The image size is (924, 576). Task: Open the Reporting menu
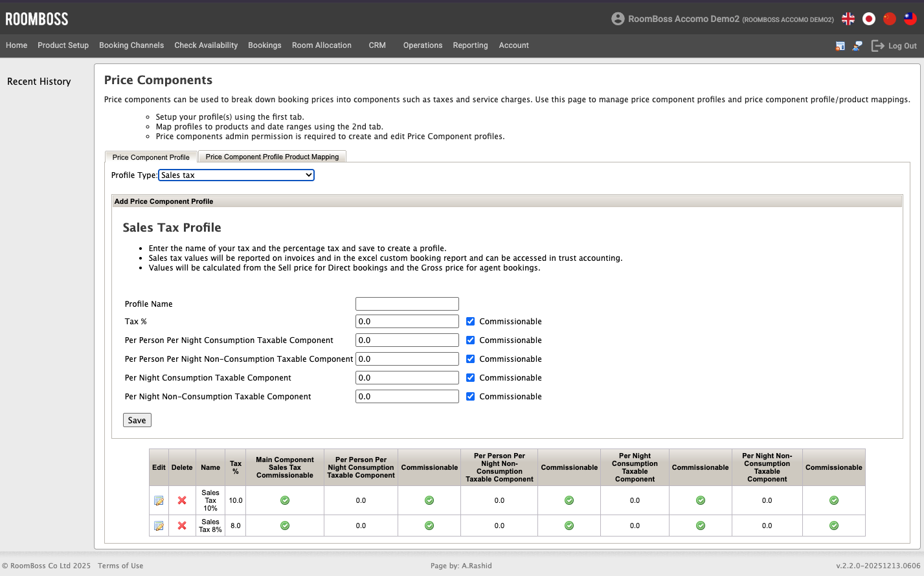(x=470, y=45)
